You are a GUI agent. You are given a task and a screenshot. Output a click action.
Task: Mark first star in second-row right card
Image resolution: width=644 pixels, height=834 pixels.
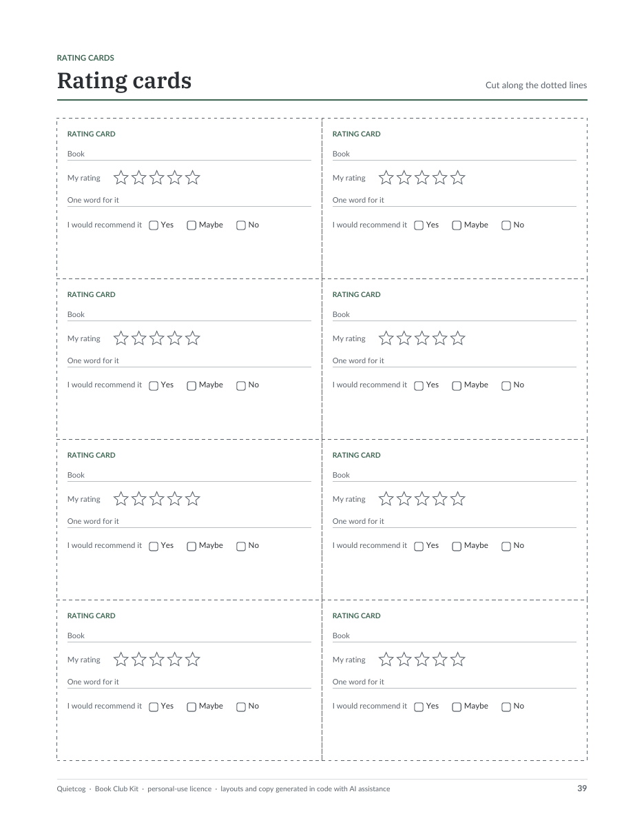click(x=386, y=338)
